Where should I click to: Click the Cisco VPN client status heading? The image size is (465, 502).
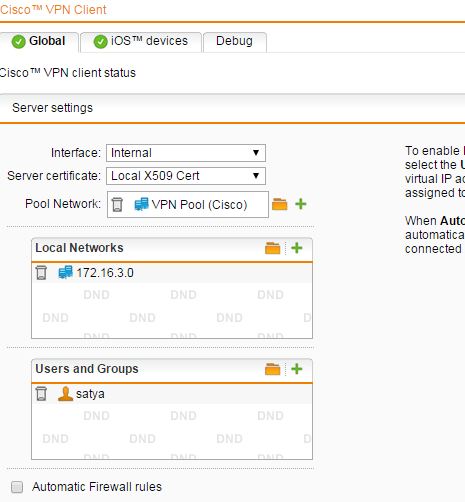68,73
